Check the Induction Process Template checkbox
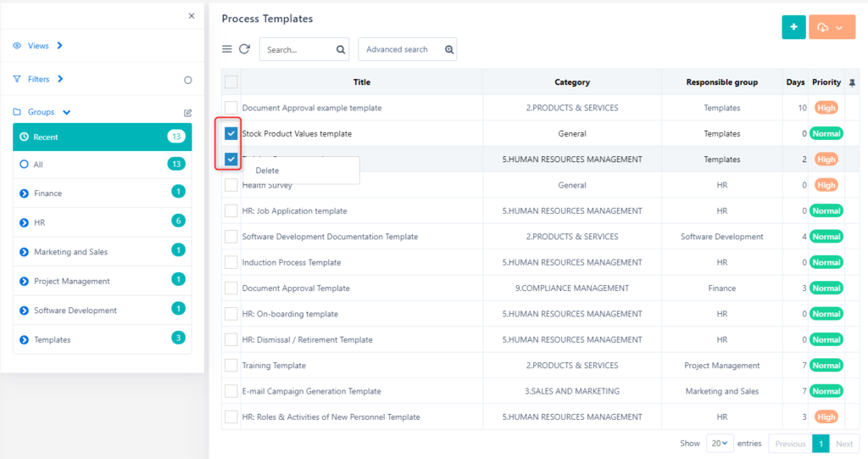The image size is (868, 459). [x=231, y=262]
